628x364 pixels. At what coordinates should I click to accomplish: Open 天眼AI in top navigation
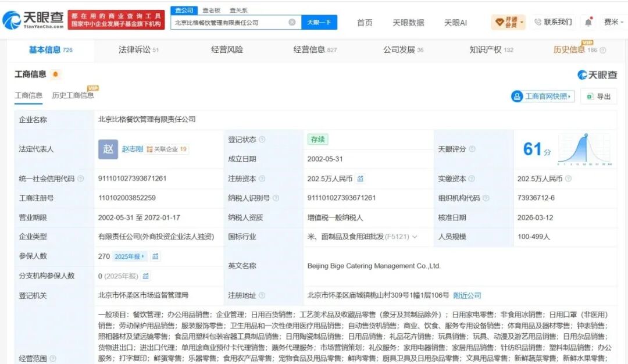(455, 23)
